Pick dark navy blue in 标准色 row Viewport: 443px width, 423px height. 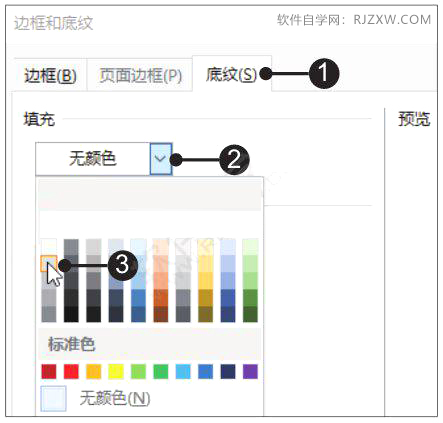[x=228, y=371]
